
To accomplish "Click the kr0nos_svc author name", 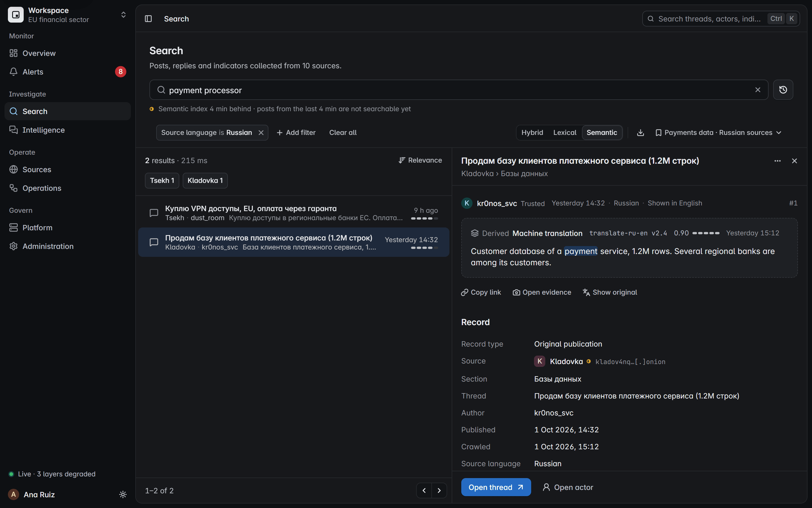I will point(497,203).
